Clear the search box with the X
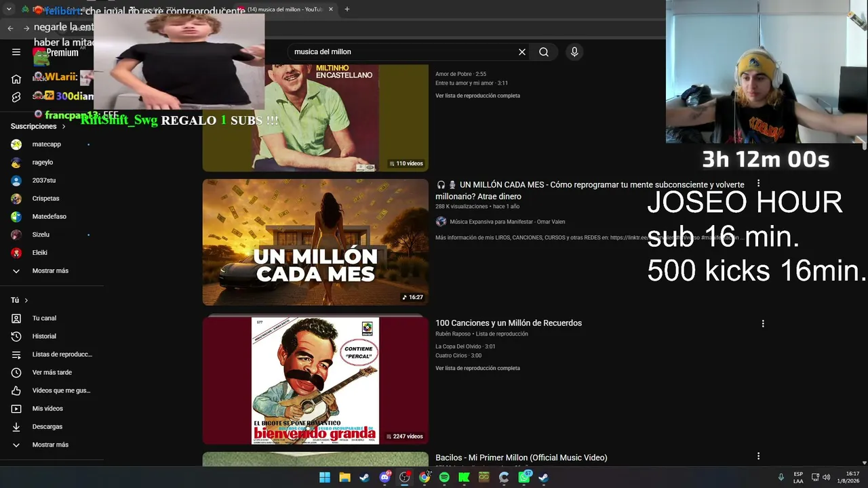Image resolution: width=868 pixels, height=488 pixels. 522,52
